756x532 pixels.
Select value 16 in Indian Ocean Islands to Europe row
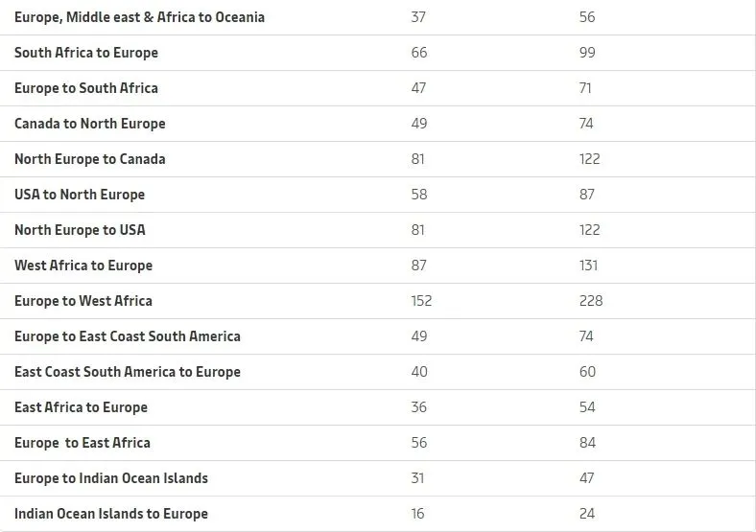(417, 514)
